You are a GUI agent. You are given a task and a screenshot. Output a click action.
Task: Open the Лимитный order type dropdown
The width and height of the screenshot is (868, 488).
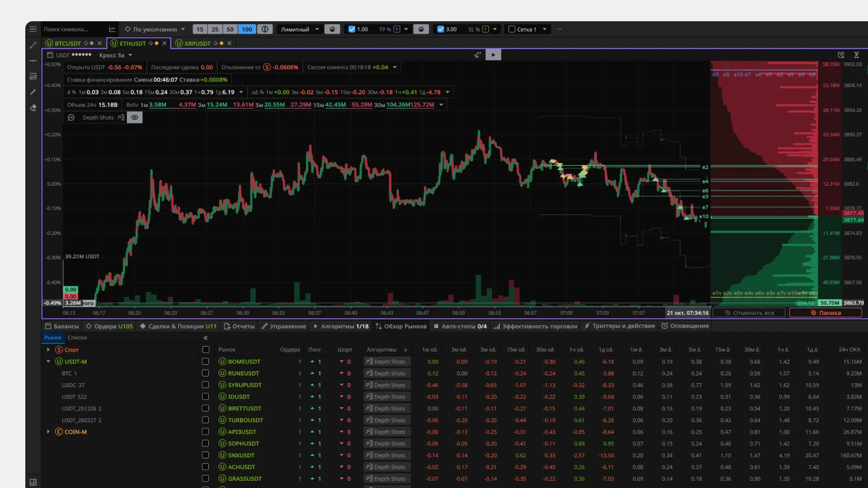(300, 29)
